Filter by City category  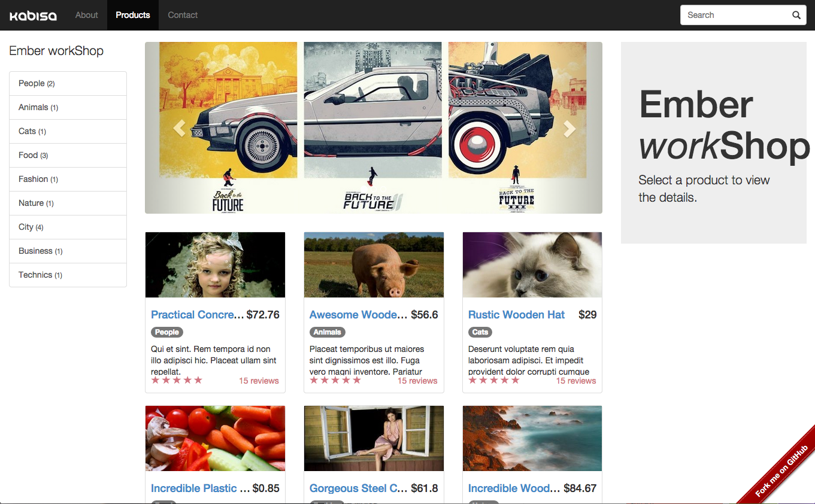tap(68, 227)
